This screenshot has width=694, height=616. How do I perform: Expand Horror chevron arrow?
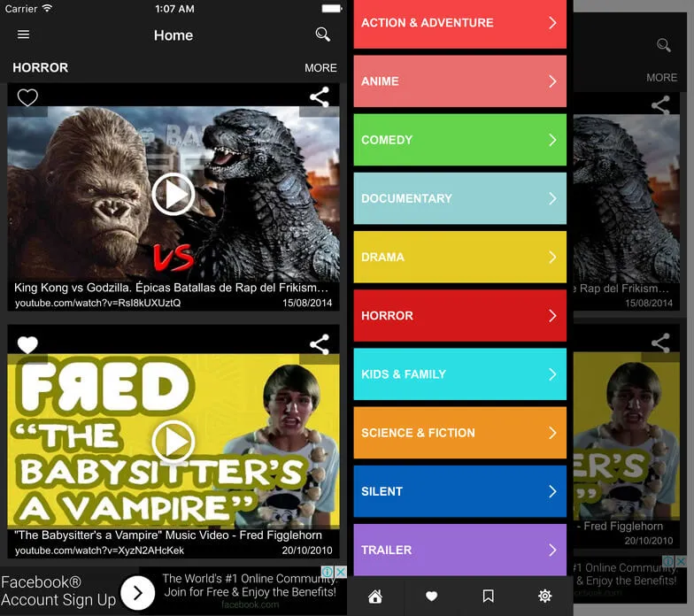(552, 315)
